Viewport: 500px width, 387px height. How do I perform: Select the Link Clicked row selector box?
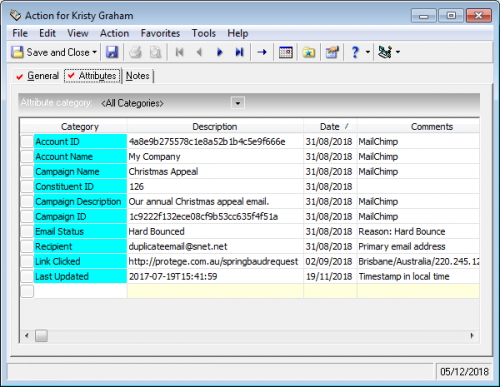tap(27, 261)
